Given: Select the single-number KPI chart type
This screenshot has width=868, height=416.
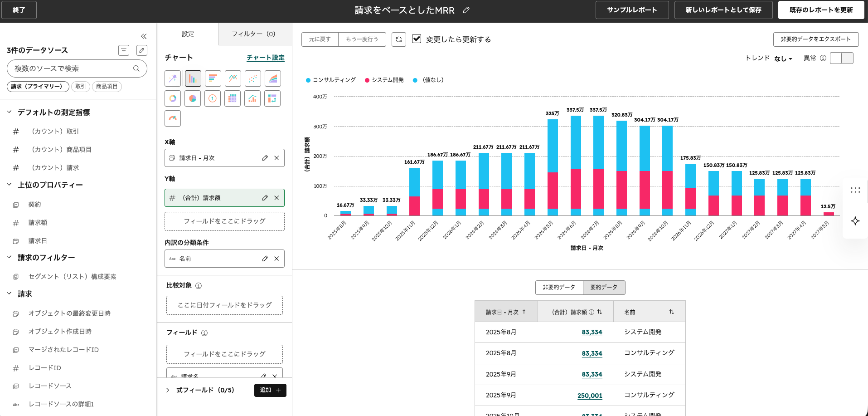Looking at the screenshot, I should click(x=213, y=98).
